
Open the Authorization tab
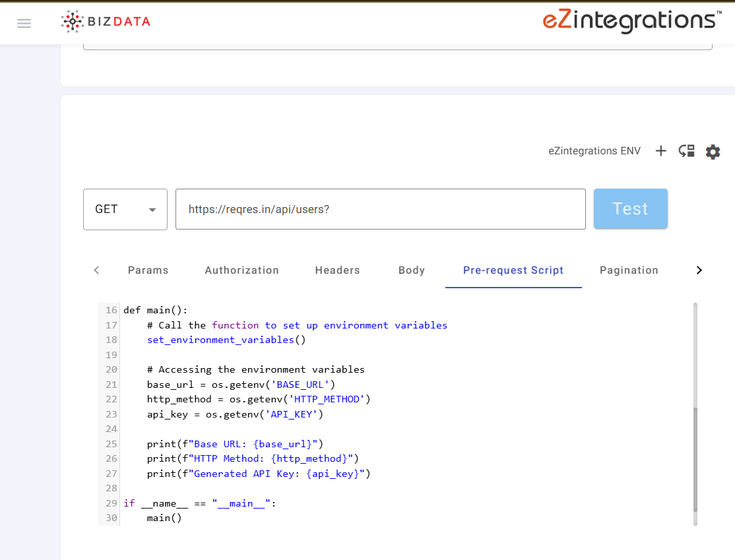241,270
